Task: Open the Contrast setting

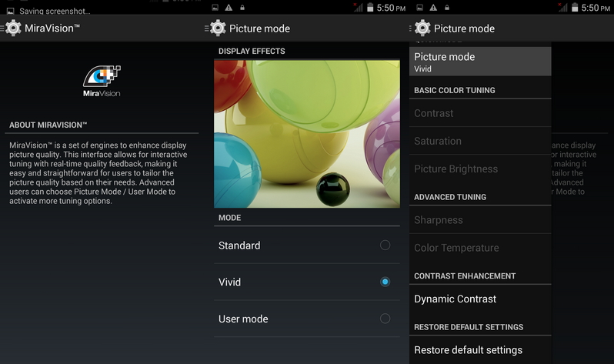Action: tap(480, 113)
